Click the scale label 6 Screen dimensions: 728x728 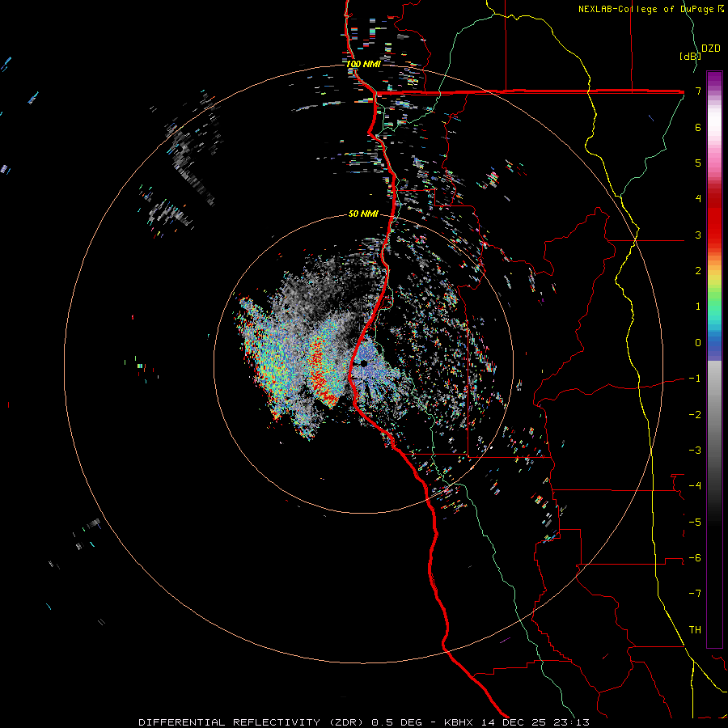click(x=698, y=127)
